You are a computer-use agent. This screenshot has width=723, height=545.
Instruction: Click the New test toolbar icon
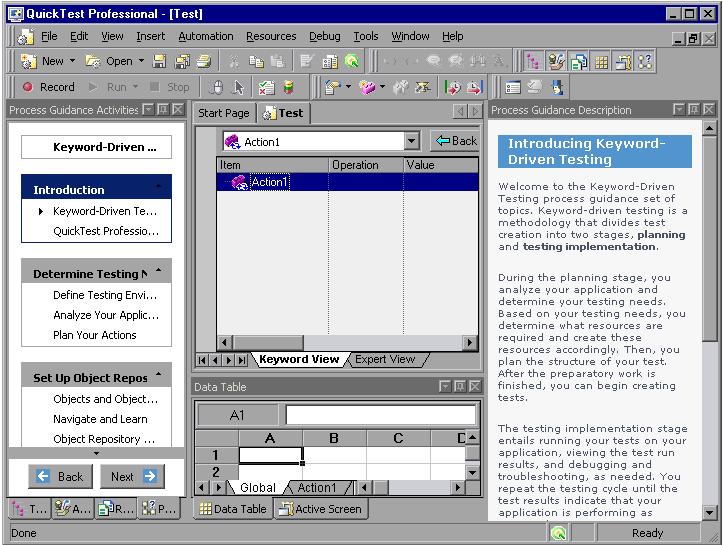(29, 61)
